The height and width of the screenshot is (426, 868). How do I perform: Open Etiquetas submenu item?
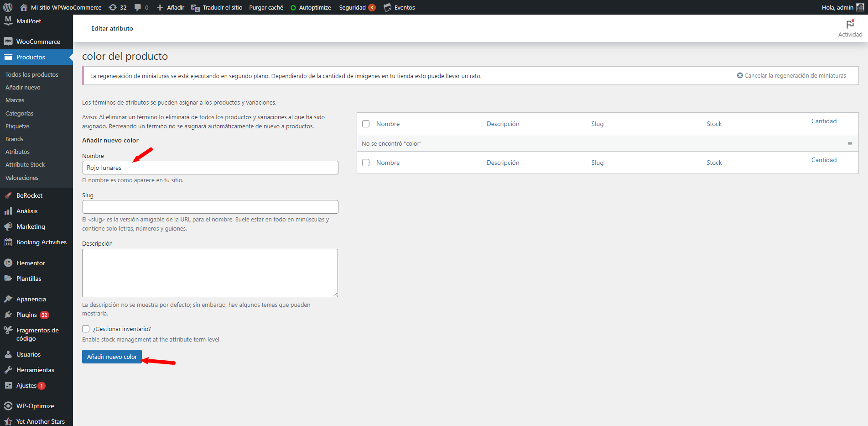(17, 126)
